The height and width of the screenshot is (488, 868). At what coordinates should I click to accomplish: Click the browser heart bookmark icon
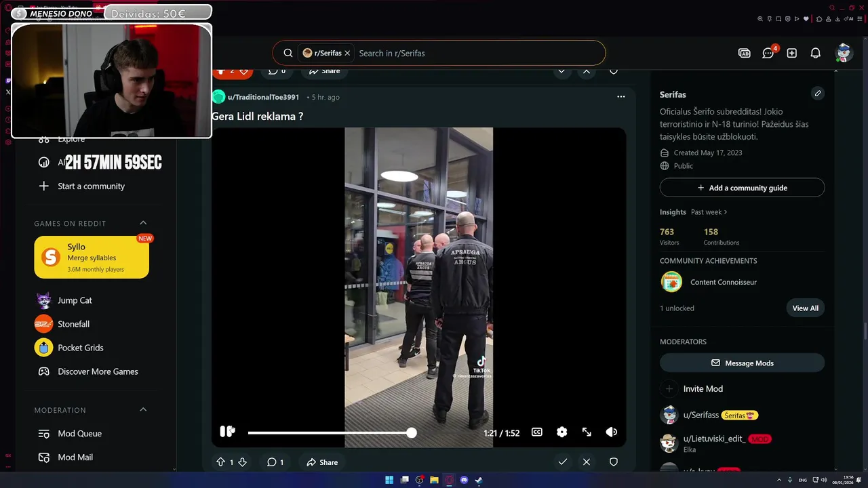tap(806, 19)
